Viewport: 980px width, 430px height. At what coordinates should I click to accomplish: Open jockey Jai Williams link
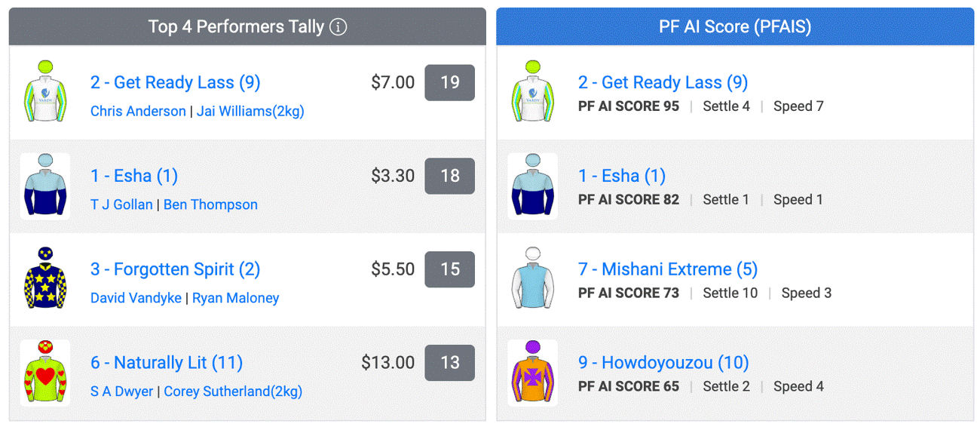click(250, 111)
